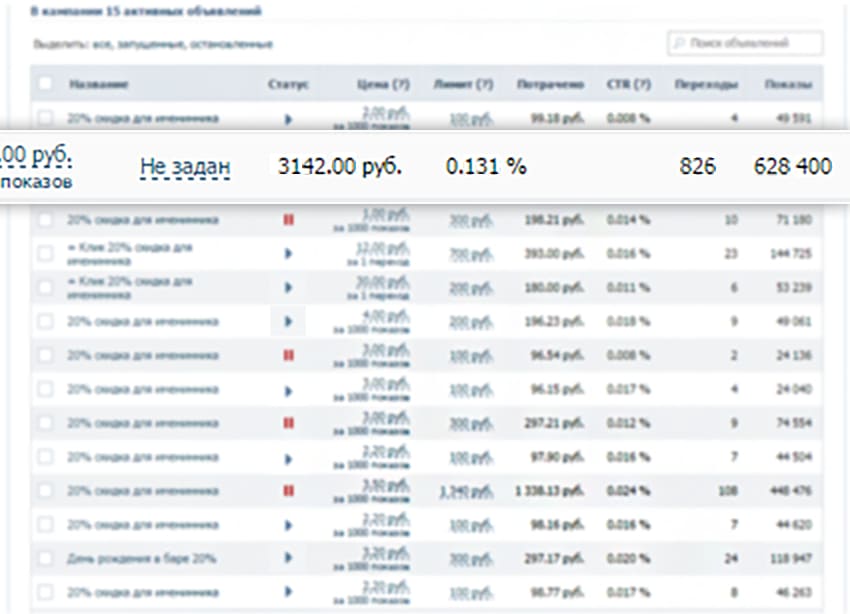Sort ads by the 'Показы' column header
850x614 pixels.
[x=787, y=84]
